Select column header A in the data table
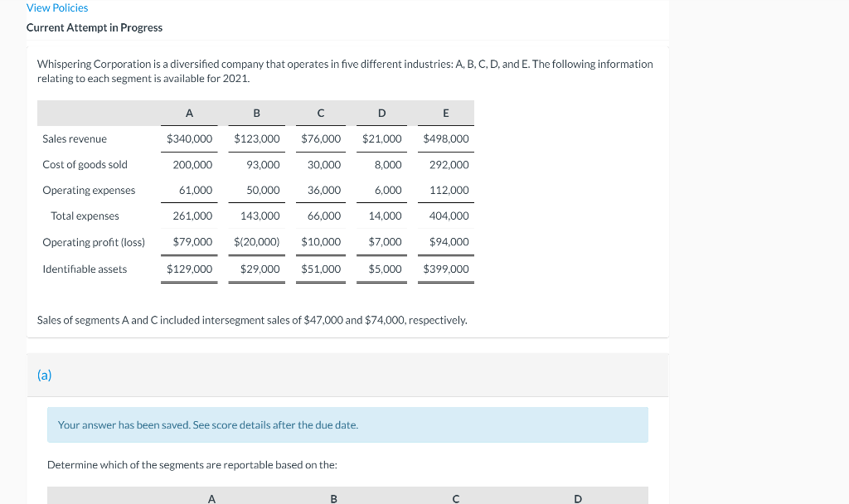Image resolution: width=849 pixels, height=504 pixels. point(189,113)
